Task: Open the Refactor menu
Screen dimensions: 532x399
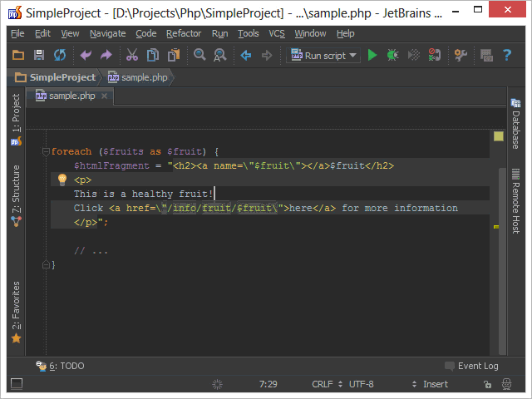Action: (x=183, y=33)
